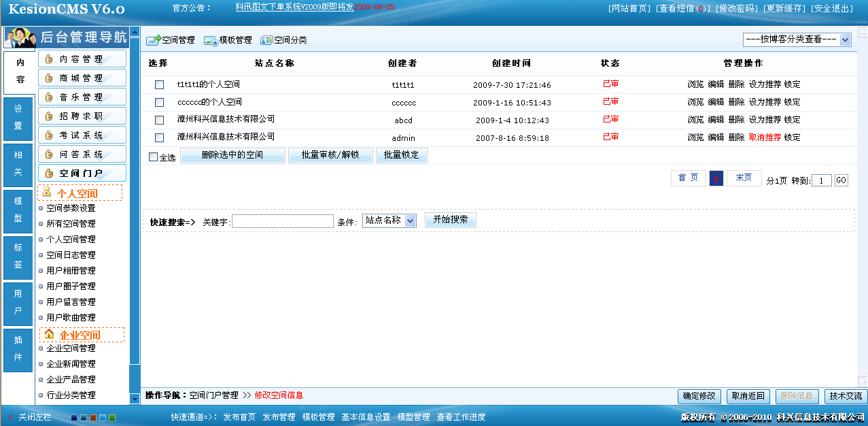Switch to the 设置 vertical tab
This screenshot has width=868, height=426.
(x=18, y=118)
